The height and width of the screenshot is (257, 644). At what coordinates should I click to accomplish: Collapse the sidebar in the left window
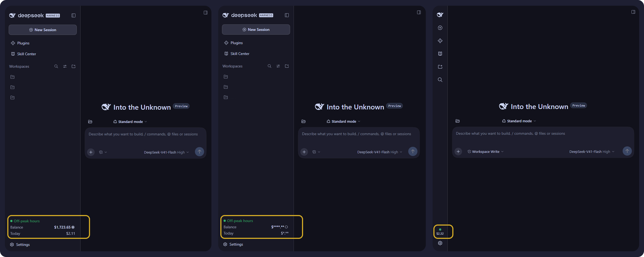(x=74, y=15)
